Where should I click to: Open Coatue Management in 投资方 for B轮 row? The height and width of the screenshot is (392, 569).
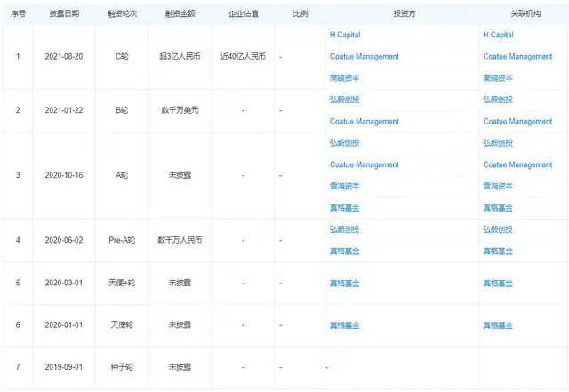[x=364, y=122]
